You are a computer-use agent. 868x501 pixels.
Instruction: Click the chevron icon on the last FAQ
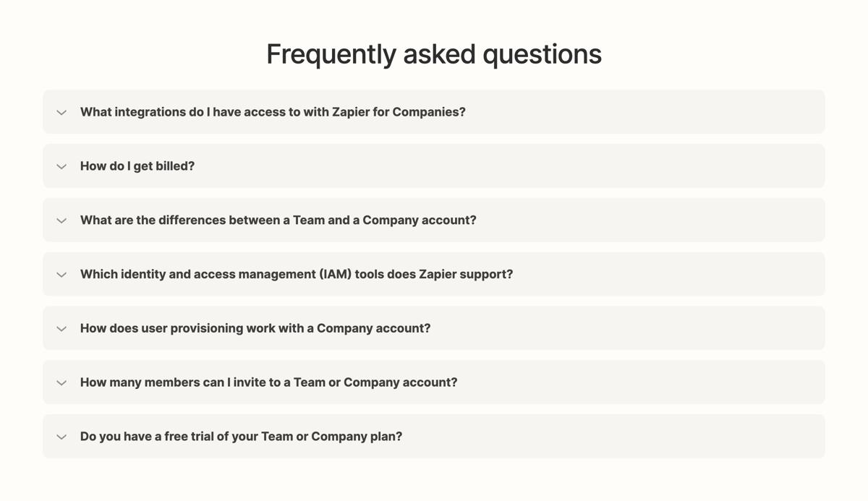[x=61, y=436]
